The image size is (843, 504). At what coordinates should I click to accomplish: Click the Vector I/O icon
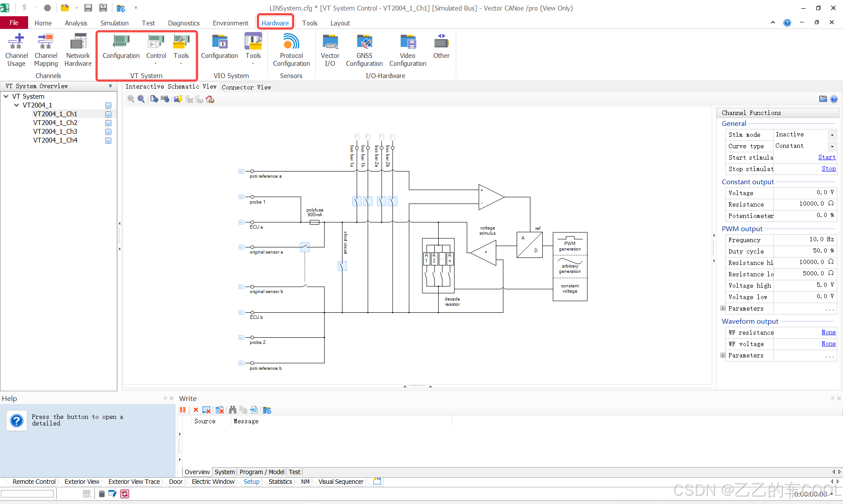(x=330, y=49)
